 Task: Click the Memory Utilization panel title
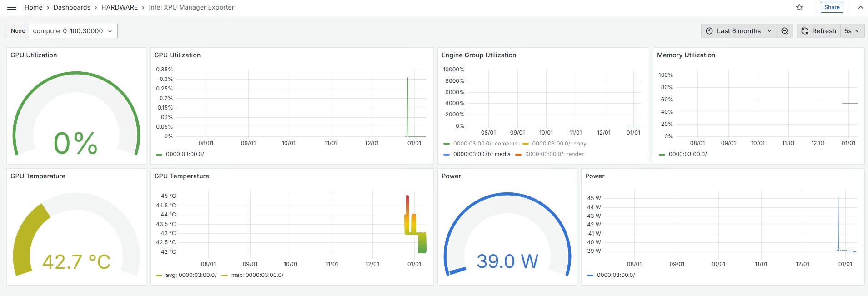pos(686,55)
